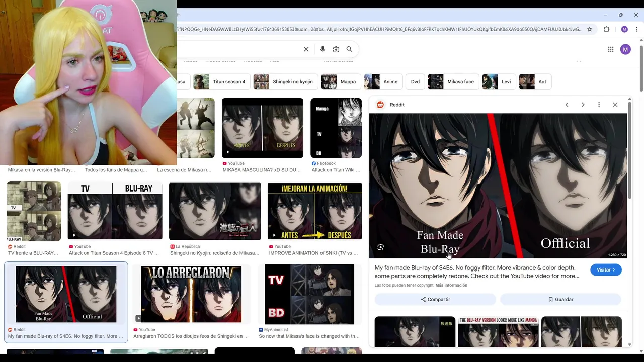Open the Chrome profile avatar in toolbar
Image resolution: width=644 pixels, height=362 pixels.
624,29
